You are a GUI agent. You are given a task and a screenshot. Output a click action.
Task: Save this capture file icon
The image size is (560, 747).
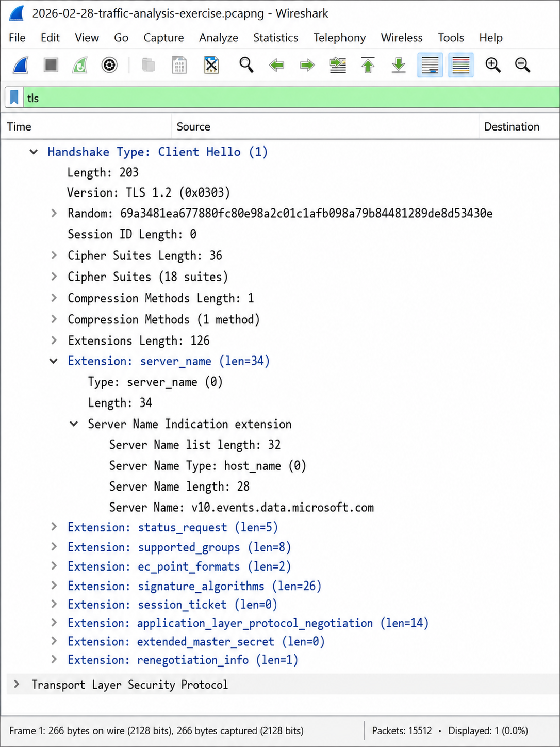tap(179, 66)
